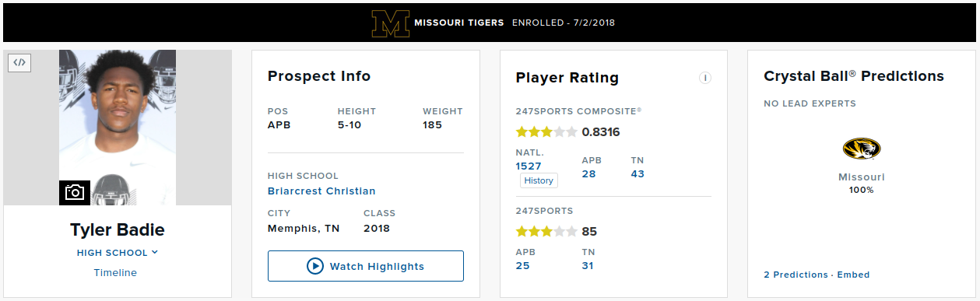The image size is (980, 301).
Task: Click the Embed link in Crystal Ball
Action: tap(854, 275)
